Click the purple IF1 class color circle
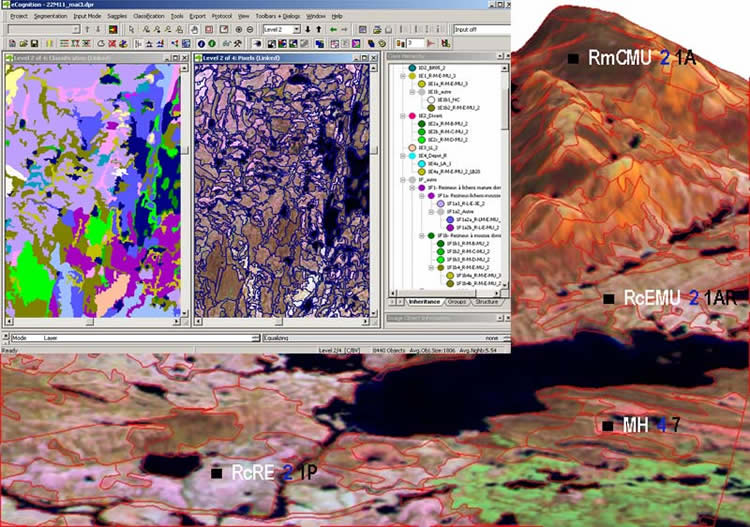Screen dimensions: 750x527 coord(421,188)
